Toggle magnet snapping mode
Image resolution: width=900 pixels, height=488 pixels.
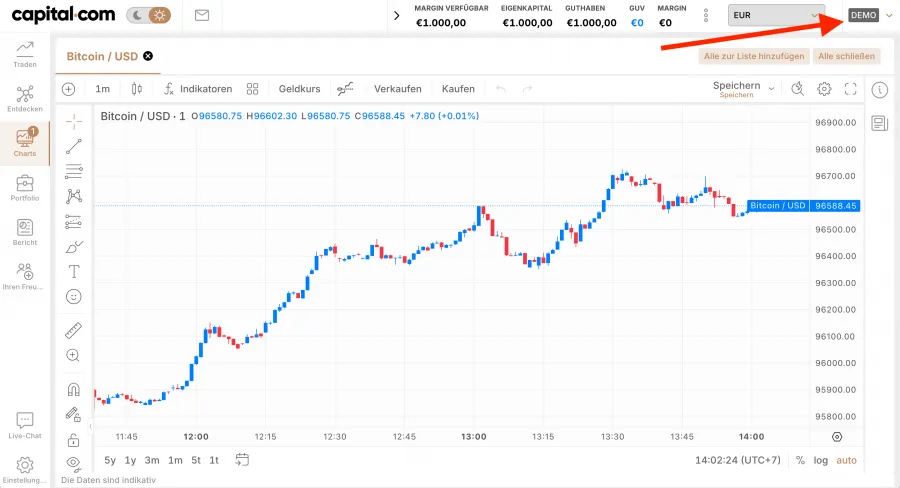click(73, 390)
